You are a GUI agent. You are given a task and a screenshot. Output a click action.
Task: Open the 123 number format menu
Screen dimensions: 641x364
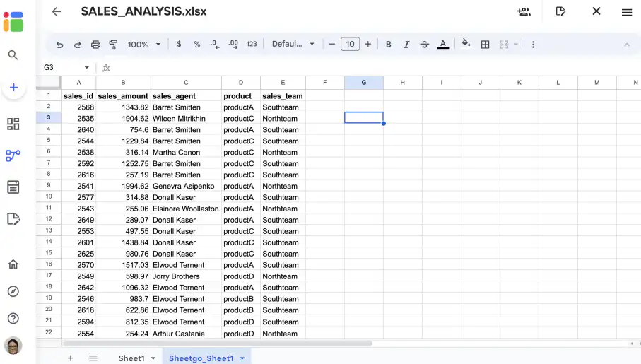(x=252, y=44)
